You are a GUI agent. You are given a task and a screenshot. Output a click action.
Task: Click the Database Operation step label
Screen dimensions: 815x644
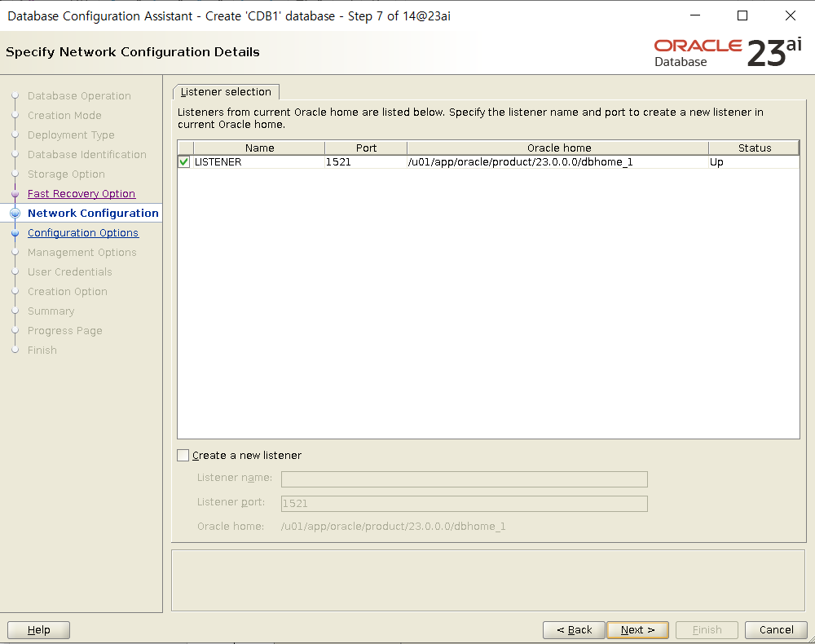tap(79, 96)
